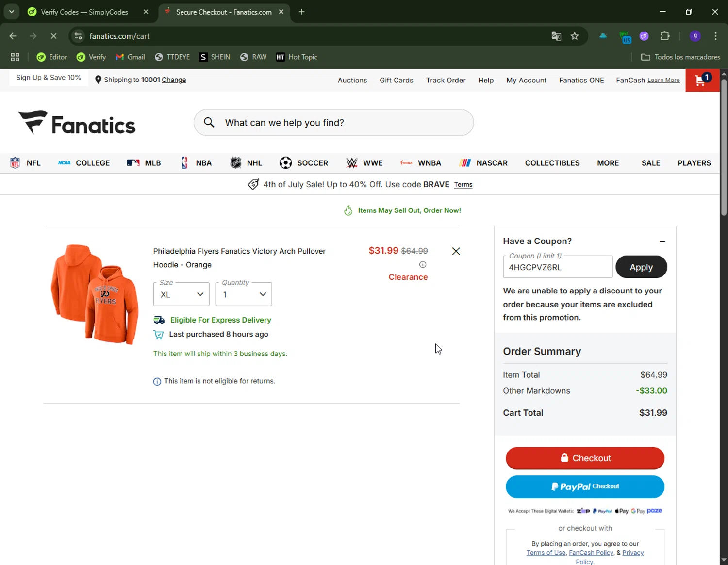
Task: Open Todos los marcadores folder
Action: 680,57
